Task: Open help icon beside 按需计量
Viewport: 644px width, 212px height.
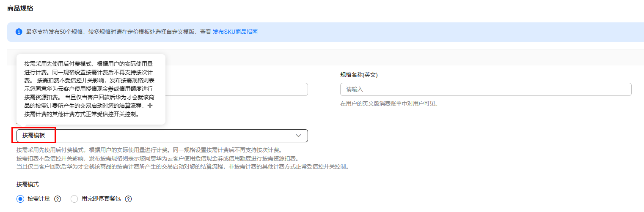Action: pos(58,199)
